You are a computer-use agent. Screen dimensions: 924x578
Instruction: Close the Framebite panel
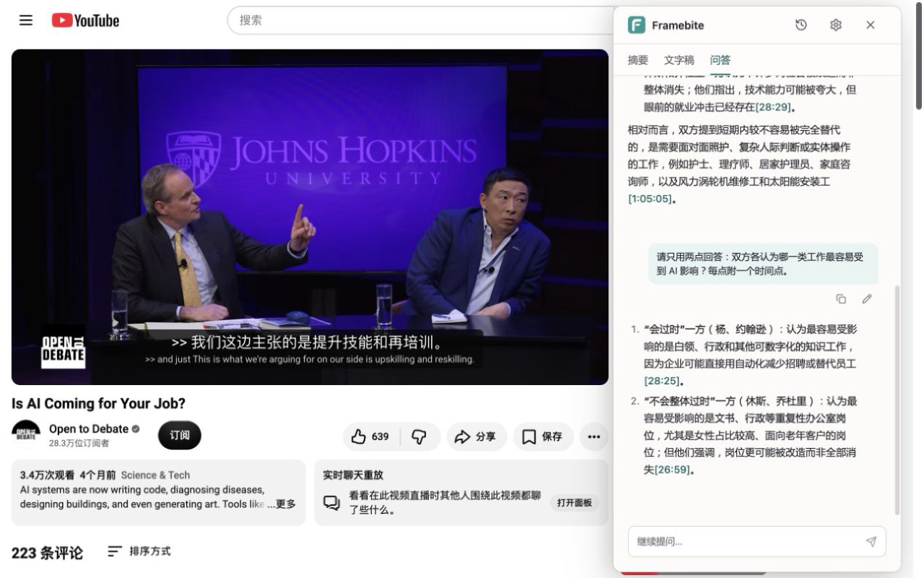coord(871,25)
